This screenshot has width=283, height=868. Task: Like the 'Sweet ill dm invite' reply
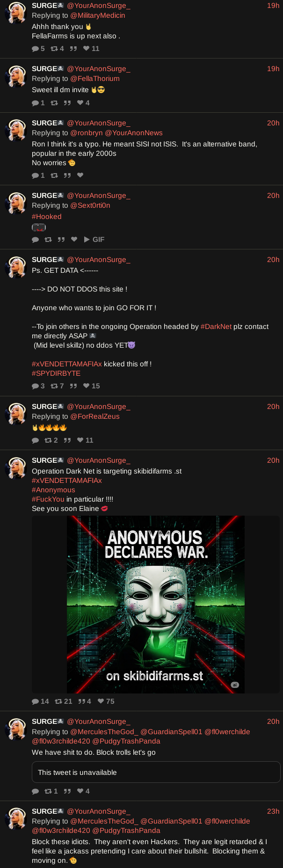pyautogui.click(x=83, y=103)
